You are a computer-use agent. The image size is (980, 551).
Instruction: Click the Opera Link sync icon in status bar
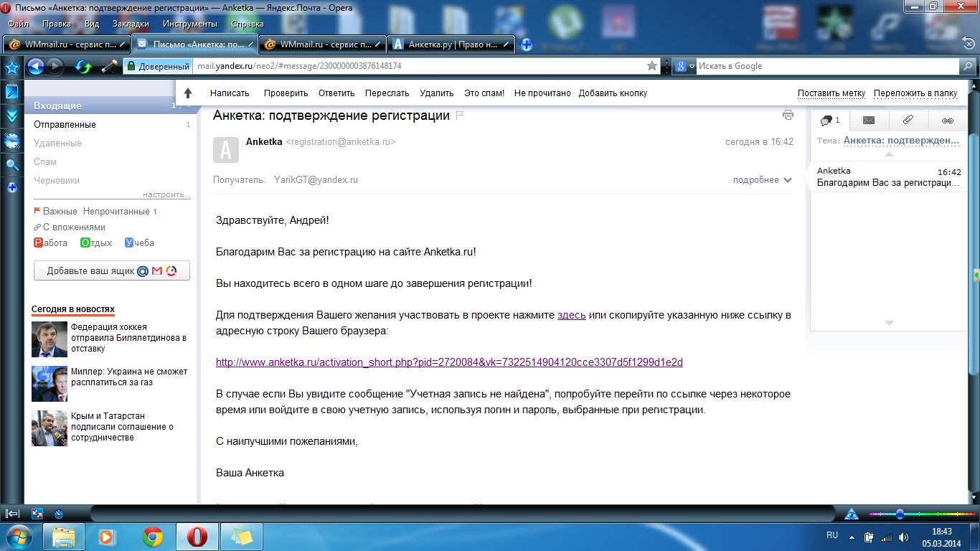point(37,514)
